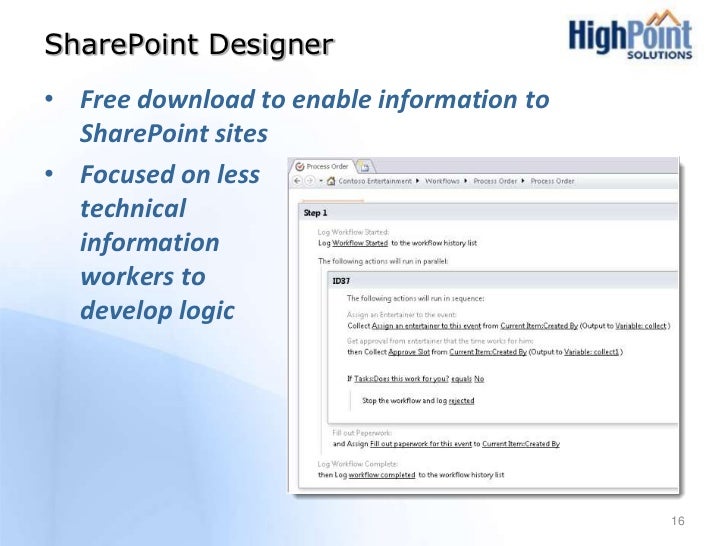Click the HighPoint Solutions logo
The image size is (728, 546).
(630, 36)
